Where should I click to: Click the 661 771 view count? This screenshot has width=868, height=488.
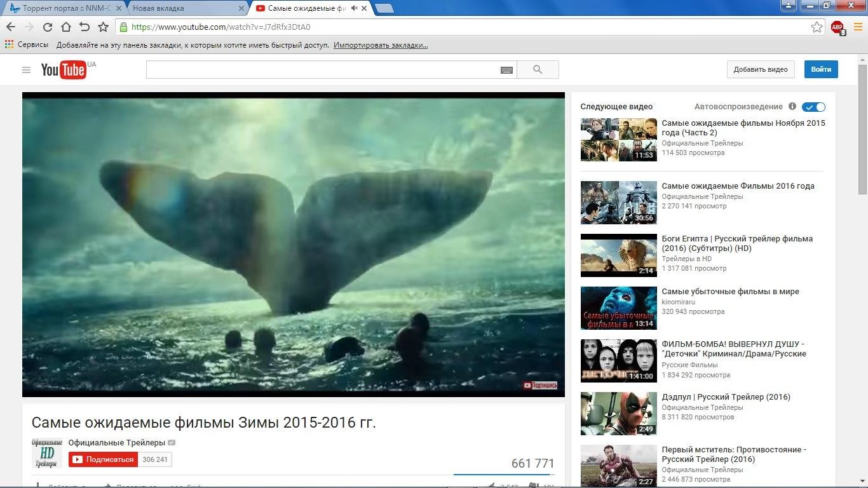click(532, 464)
